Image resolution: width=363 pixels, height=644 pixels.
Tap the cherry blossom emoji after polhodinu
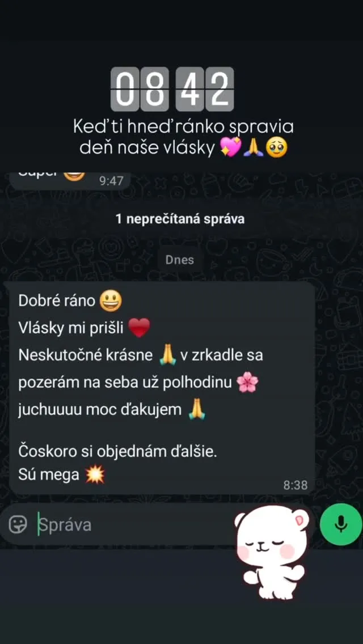coord(247,383)
